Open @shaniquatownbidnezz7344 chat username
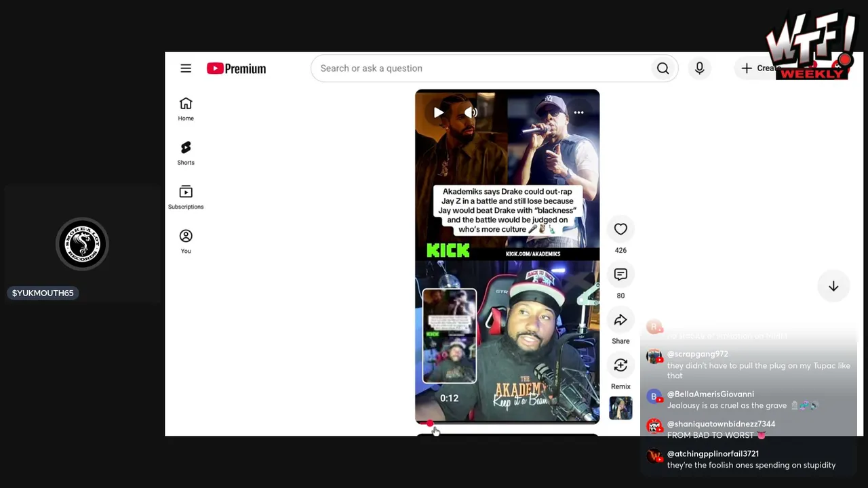868x488 pixels. click(x=721, y=424)
